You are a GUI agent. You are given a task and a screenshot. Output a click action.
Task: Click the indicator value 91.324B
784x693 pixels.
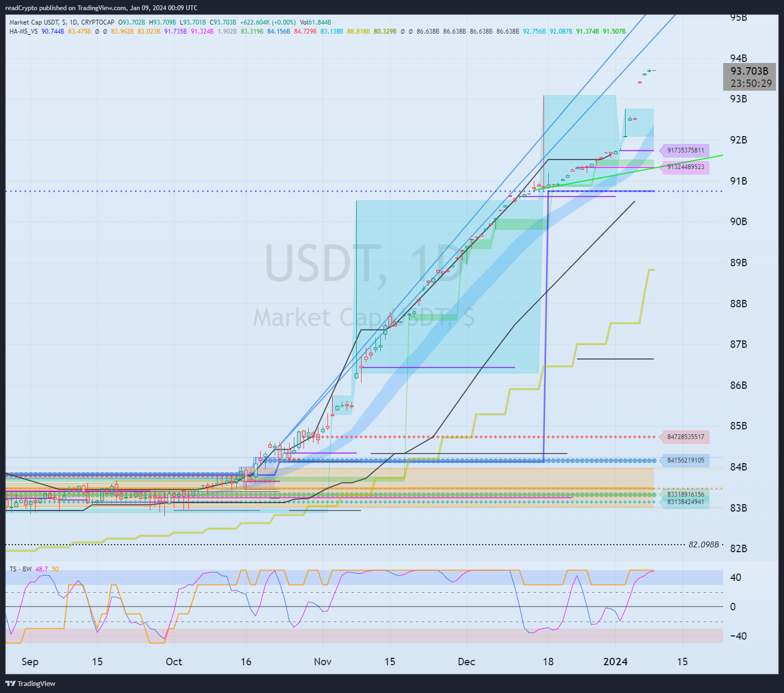pyautogui.click(x=202, y=31)
